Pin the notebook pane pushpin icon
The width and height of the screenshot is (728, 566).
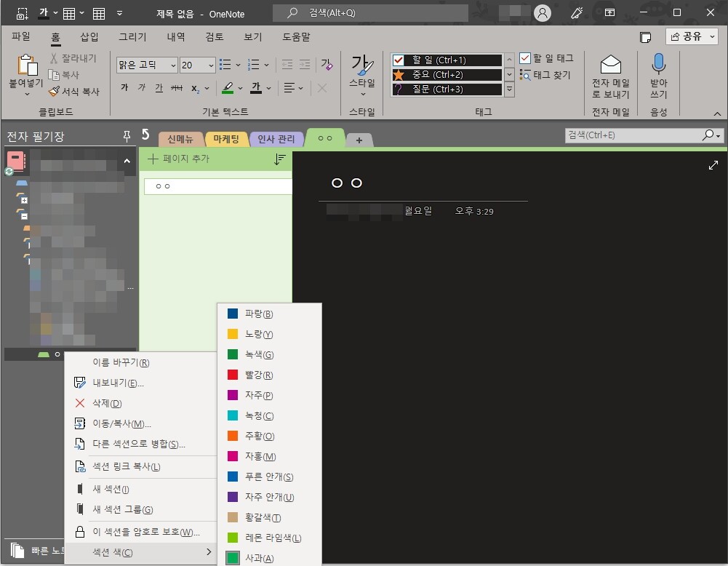(x=127, y=135)
